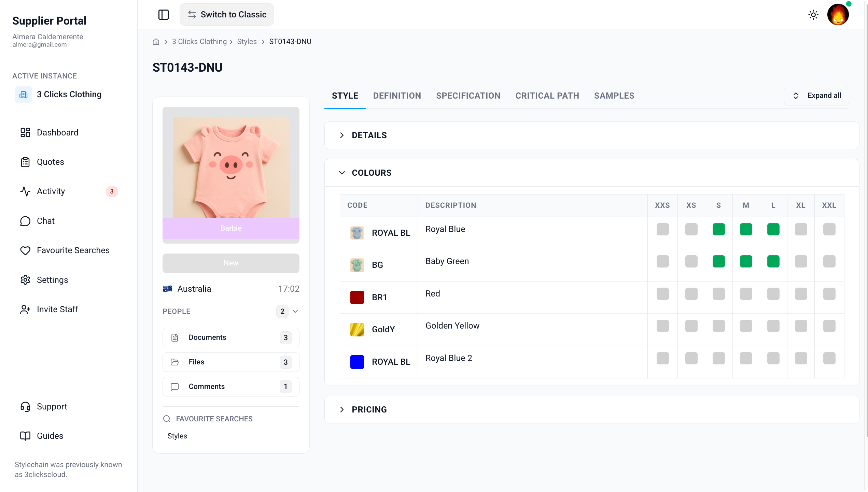The image size is (868, 492).
Task: Open the pink pig bodysuit image
Action: pyautogui.click(x=231, y=167)
